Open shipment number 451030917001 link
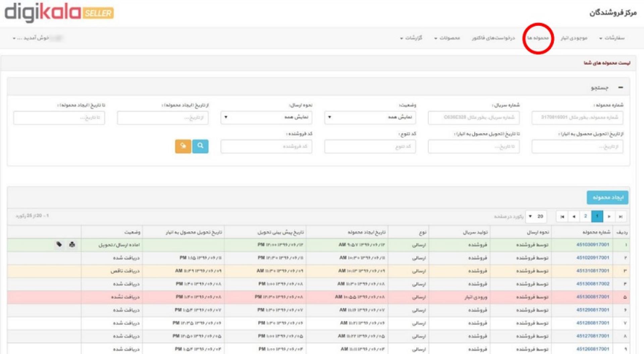This screenshot has width=644, height=354. pyautogui.click(x=593, y=245)
